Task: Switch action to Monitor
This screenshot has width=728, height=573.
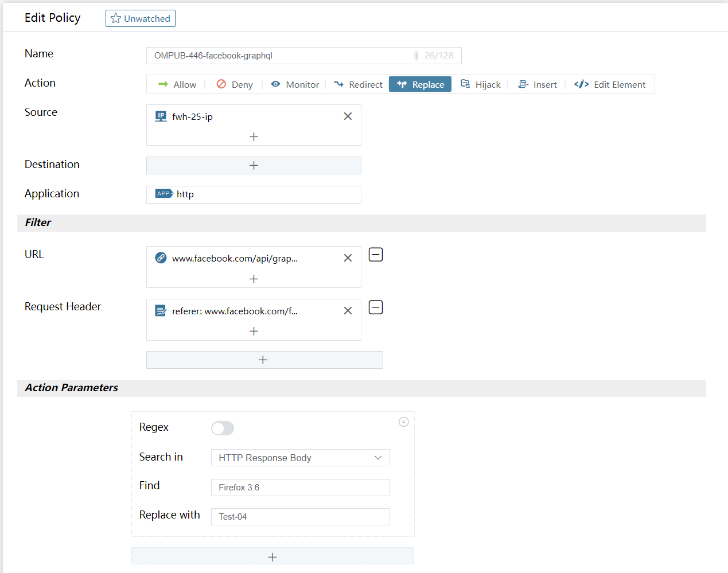Action: coord(295,84)
